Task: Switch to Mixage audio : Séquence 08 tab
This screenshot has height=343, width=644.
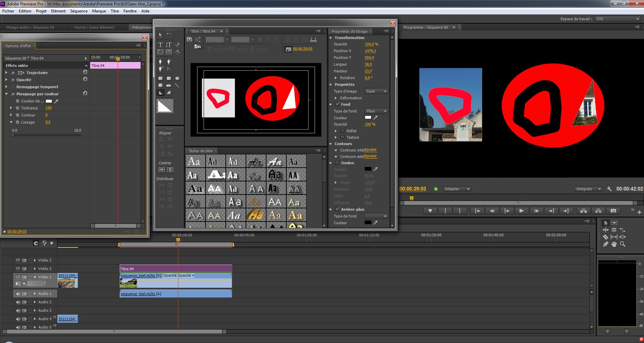Action: coord(30,27)
